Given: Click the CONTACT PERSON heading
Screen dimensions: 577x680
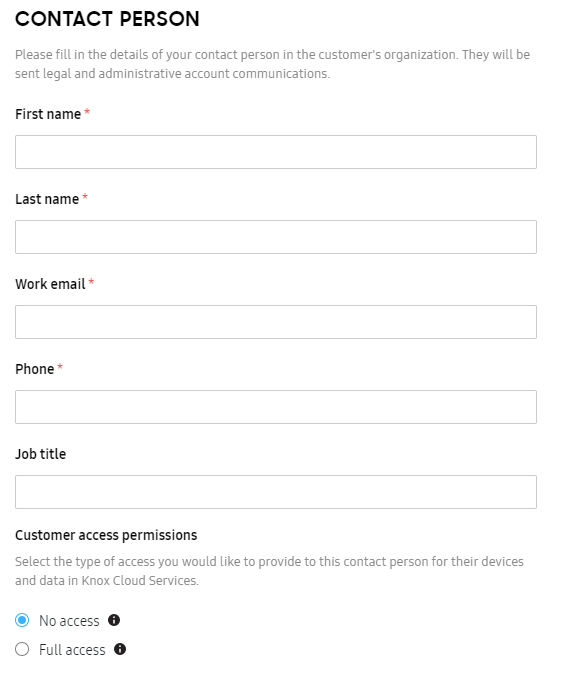Looking at the screenshot, I should [x=108, y=19].
